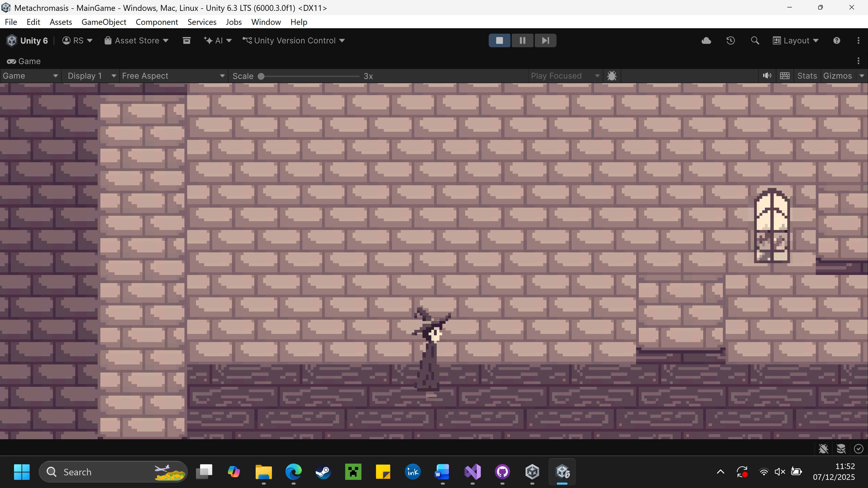The height and width of the screenshot is (488, 868).
Task: Toggle Gizmos in the Game view
Action: click(x=837, y=76)
